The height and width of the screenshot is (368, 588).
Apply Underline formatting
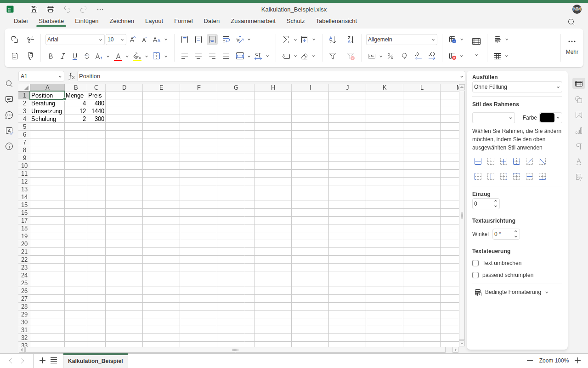[x=75, y=56]
